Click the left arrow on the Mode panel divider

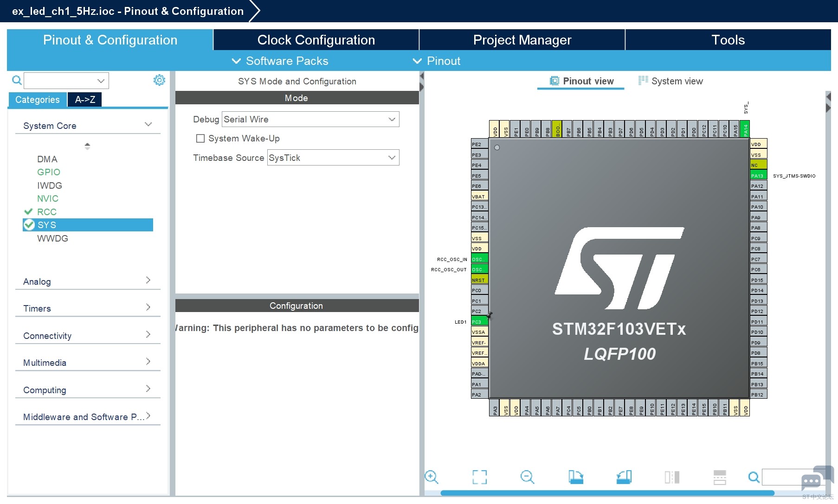point(421,76)
